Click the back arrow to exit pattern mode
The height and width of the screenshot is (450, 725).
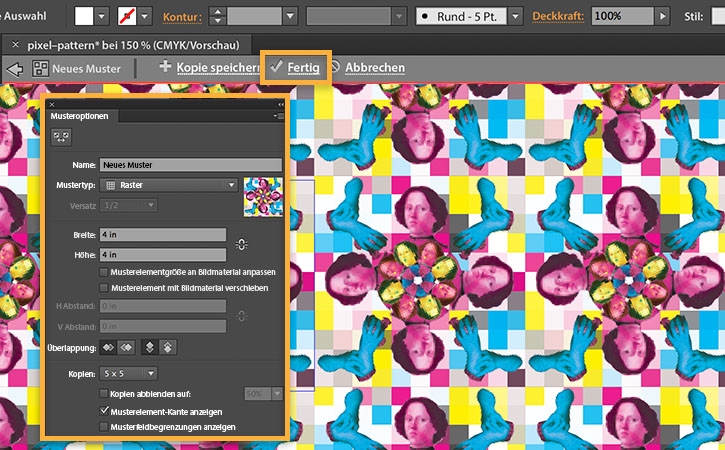tap(15, 69)
